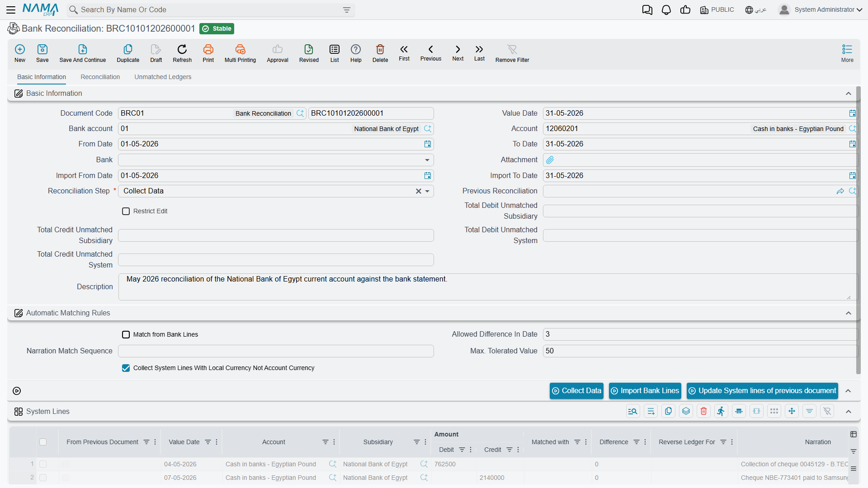Mark document as Revised

coord(309,53)
